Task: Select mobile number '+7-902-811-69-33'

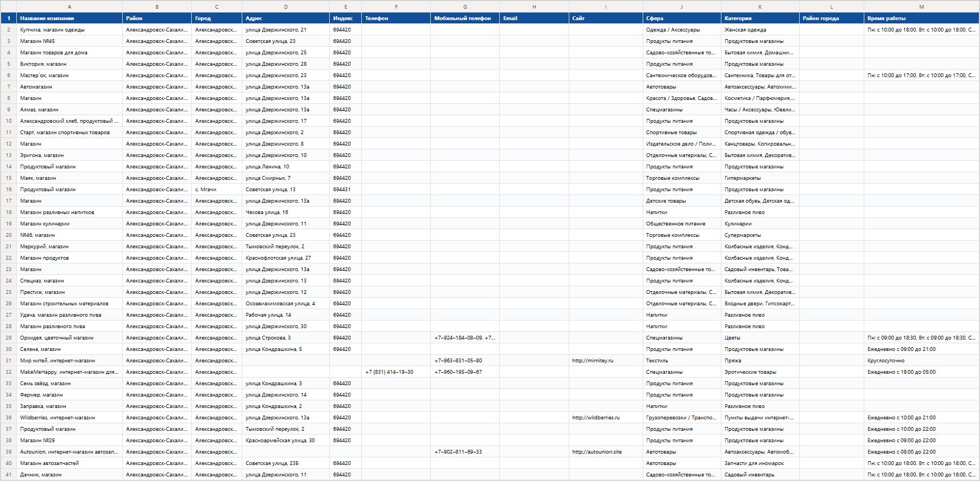Action: (465, 452)
